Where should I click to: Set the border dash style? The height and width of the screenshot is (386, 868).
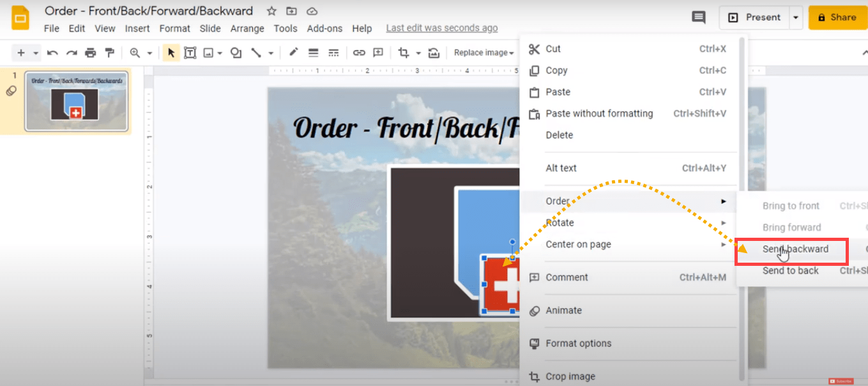click(333, 52)
